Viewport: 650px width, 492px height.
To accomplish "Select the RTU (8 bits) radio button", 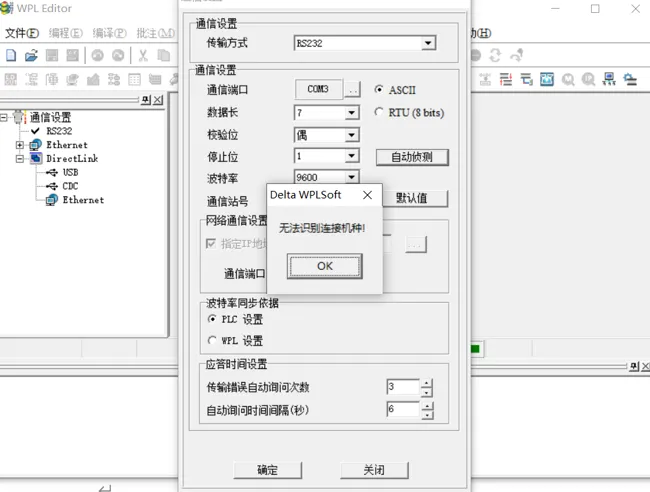I will coord(378,112).
